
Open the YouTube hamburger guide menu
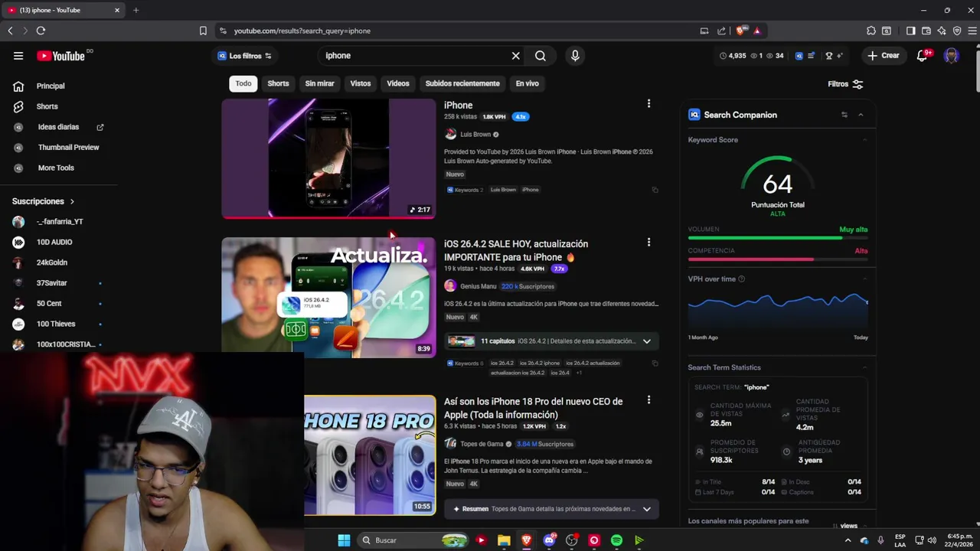18,56
